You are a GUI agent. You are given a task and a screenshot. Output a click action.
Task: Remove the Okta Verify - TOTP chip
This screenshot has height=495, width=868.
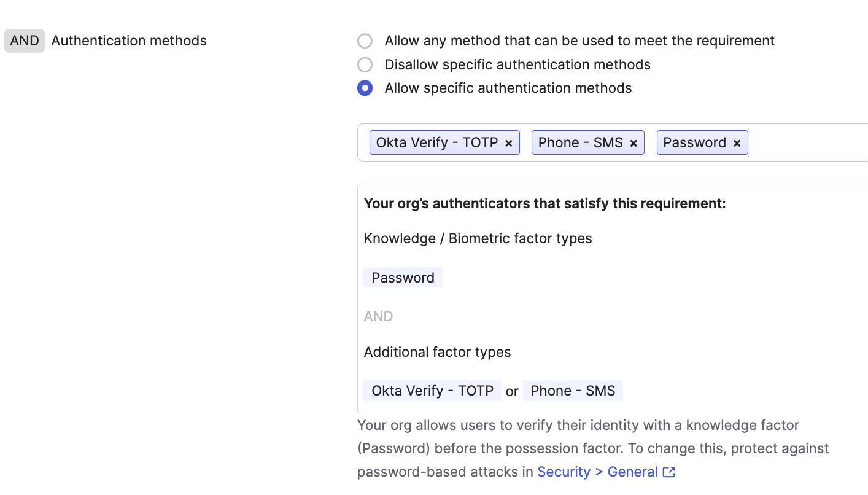(x=508, y=143)
